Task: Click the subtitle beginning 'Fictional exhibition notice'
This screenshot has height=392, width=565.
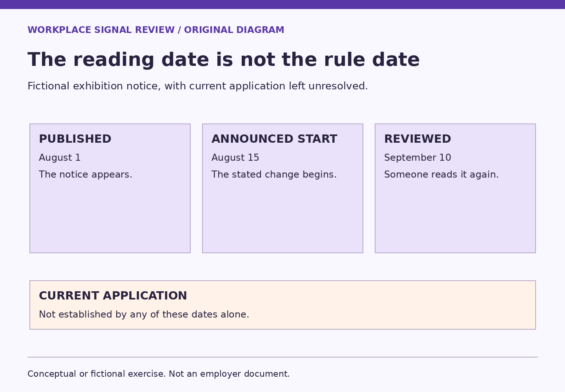Action: point(198,86)
